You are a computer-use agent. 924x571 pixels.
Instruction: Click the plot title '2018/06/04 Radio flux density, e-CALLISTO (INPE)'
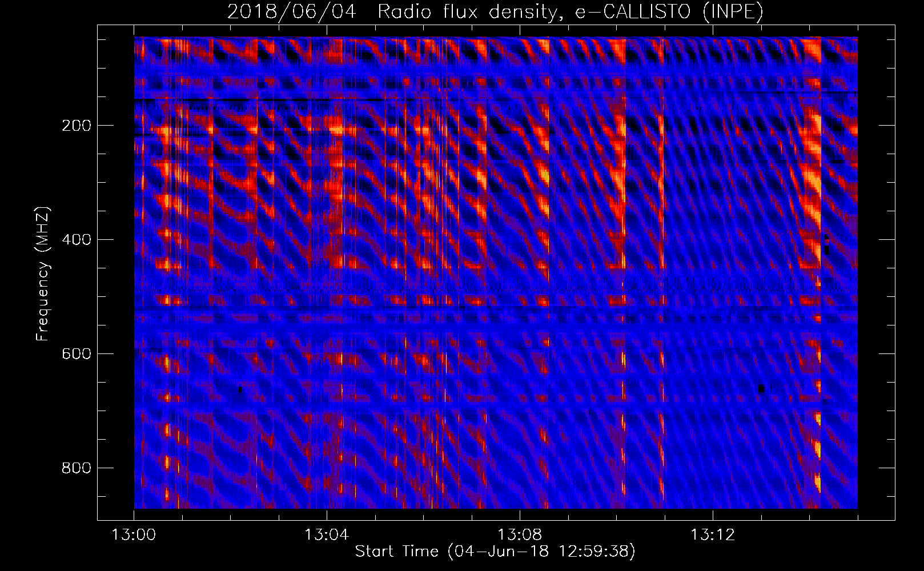(495, 11)
